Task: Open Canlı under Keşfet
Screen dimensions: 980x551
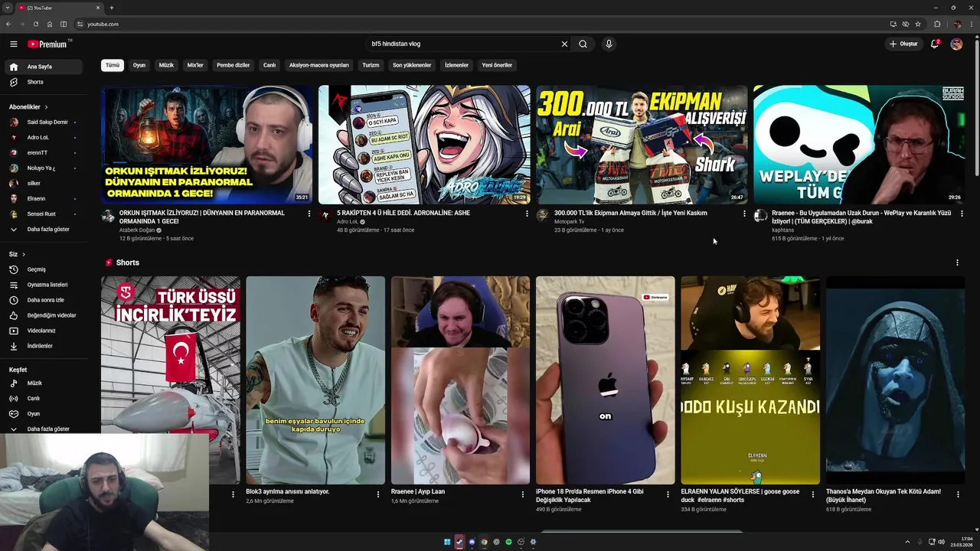Action: click(44, 398)
